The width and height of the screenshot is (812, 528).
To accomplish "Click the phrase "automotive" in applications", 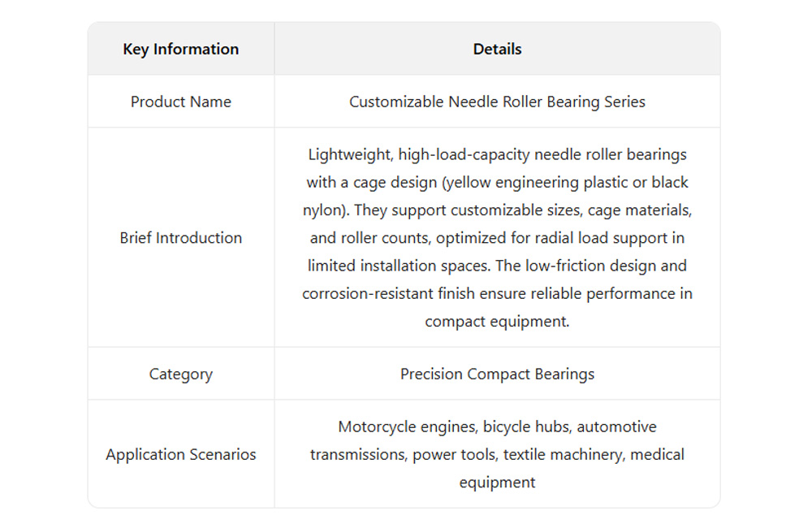I will (616, 427).
